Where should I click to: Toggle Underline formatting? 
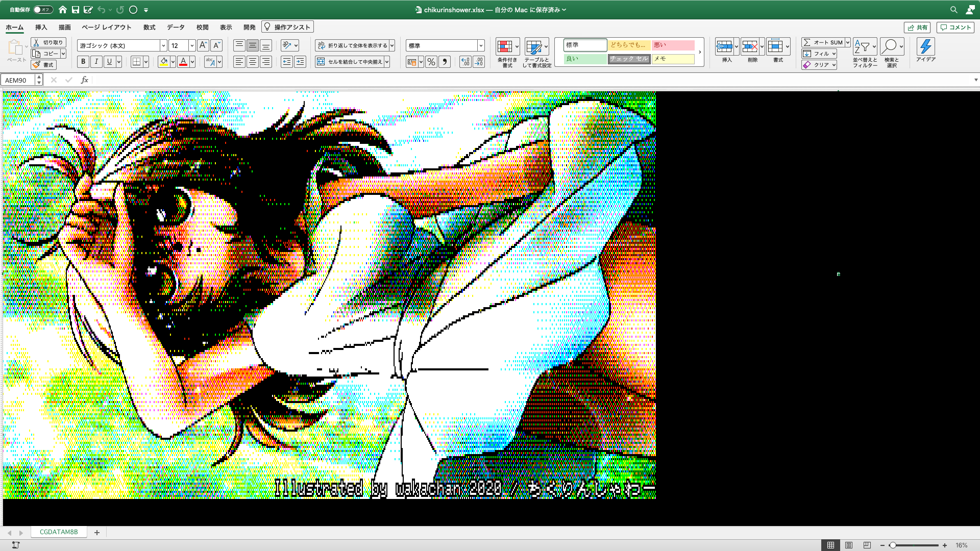tap(109, 62)
